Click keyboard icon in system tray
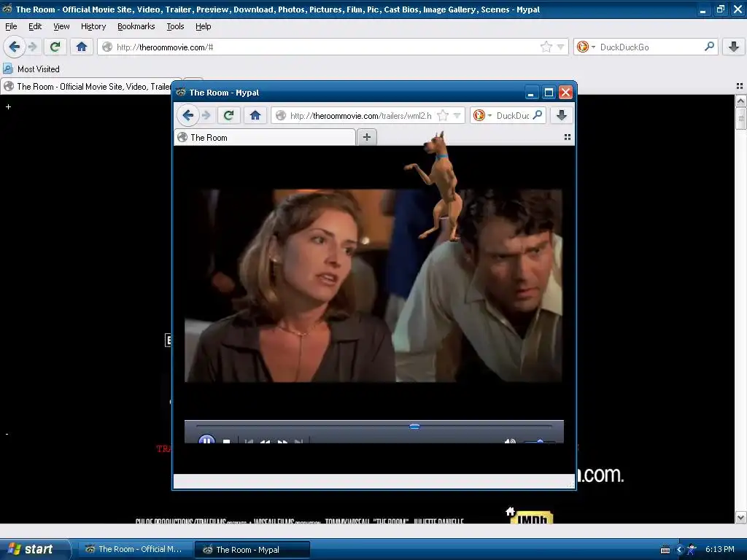The height and width of the screenshot is (560, 747). [665, 550]
